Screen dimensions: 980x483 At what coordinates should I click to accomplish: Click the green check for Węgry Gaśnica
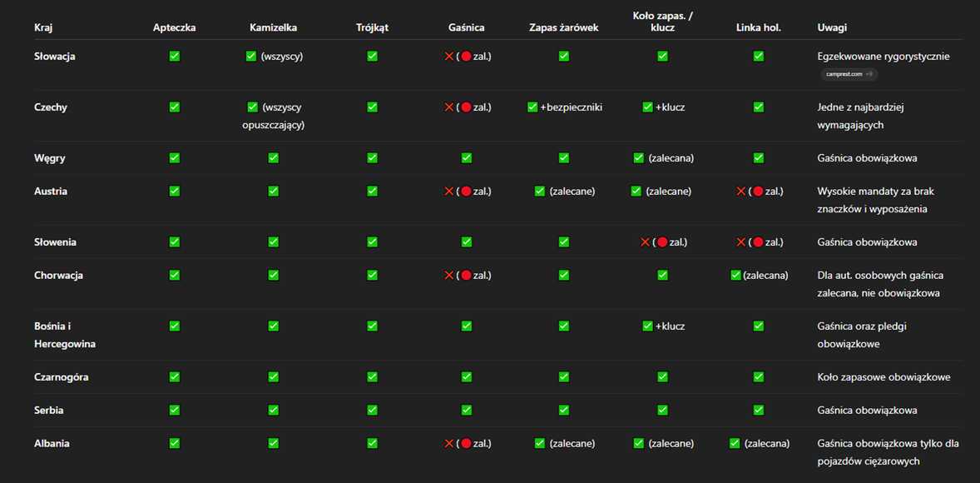pyautogui.click(x=467, y=158)
